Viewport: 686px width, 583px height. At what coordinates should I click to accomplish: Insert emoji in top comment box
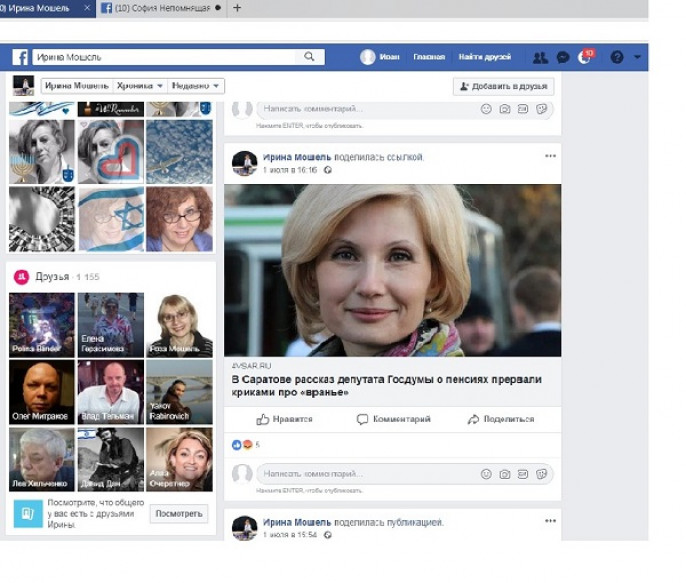pos(486,109)
